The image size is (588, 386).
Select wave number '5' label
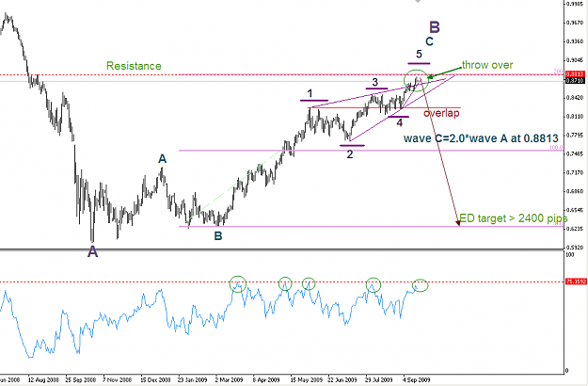click(x=419, y=54)
